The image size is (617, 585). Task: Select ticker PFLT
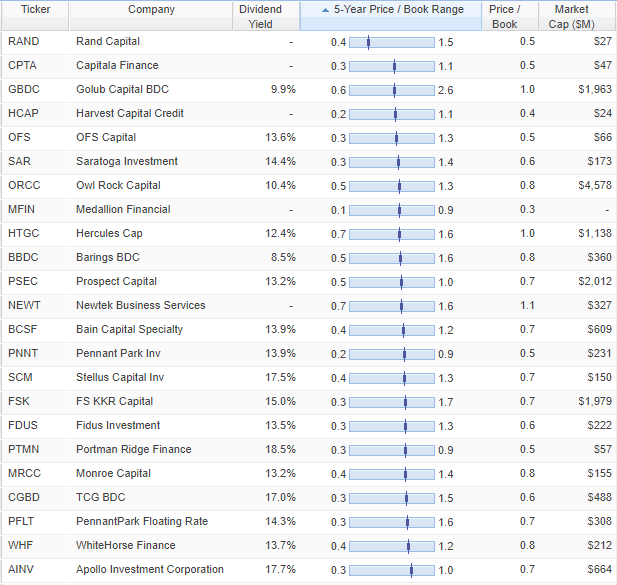(21, 521)
